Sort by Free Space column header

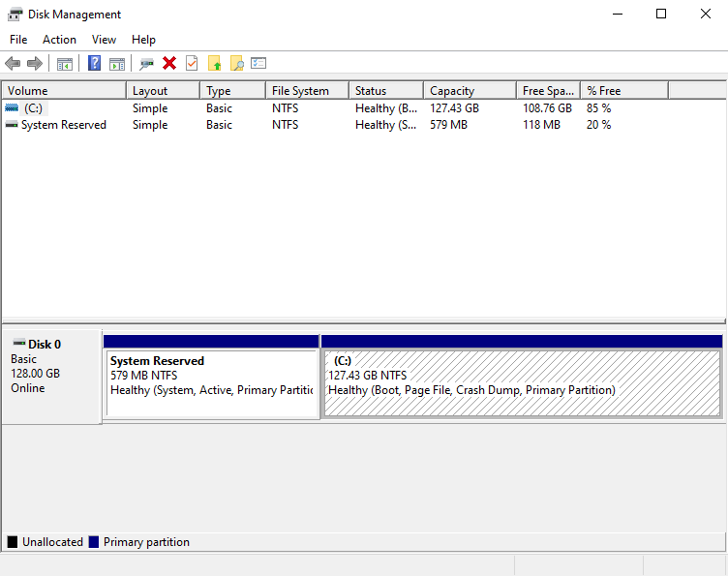pos(548,90)
